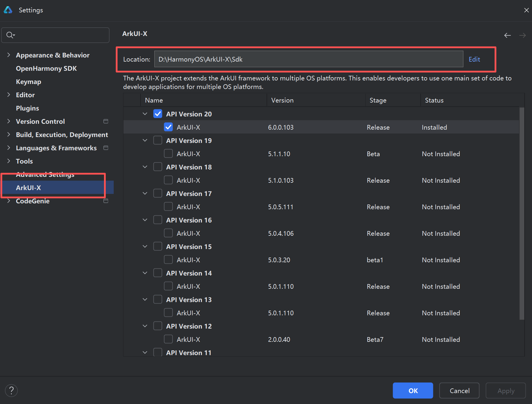This screenshot has width=532, height=404.
Task: Expand Build, Execution, Deployment chevron
Action: click(x=9, y=134)
